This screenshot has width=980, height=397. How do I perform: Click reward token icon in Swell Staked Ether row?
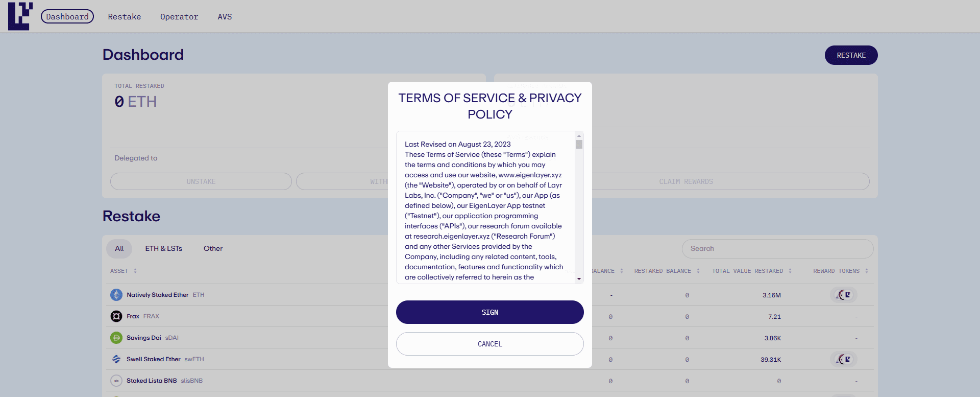(844, 359)
